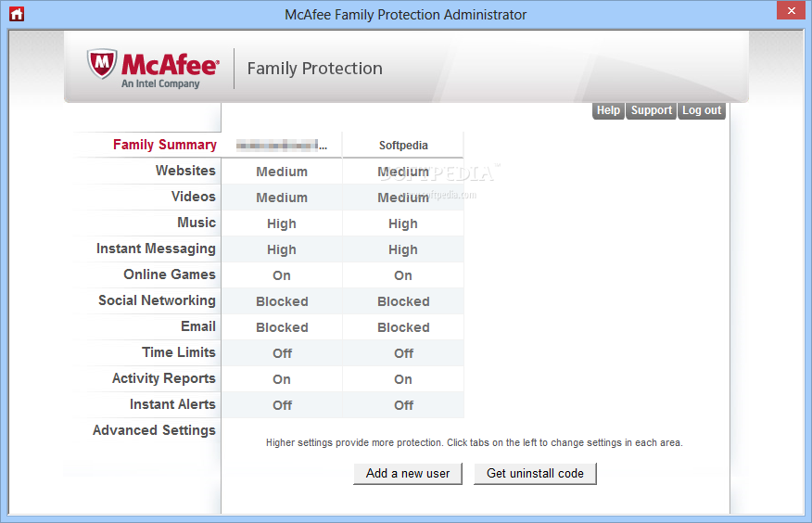The image size is (812, 523).
Task: Open the Support page
Action: pyautogui.click(x=651, y=110)
